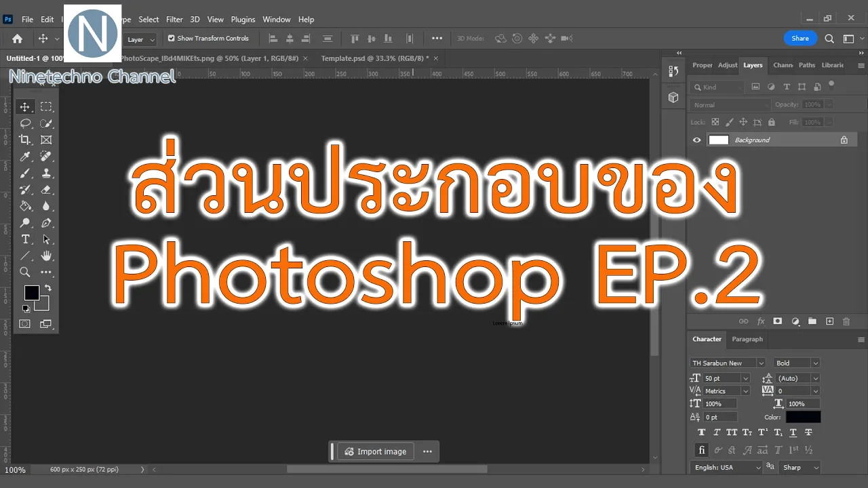Image resolution: width=868 pixels, height=488 pixels.
Task: Open the Kind layer filter dropdown
Action: pyautogui.click(x=717, y=87)
